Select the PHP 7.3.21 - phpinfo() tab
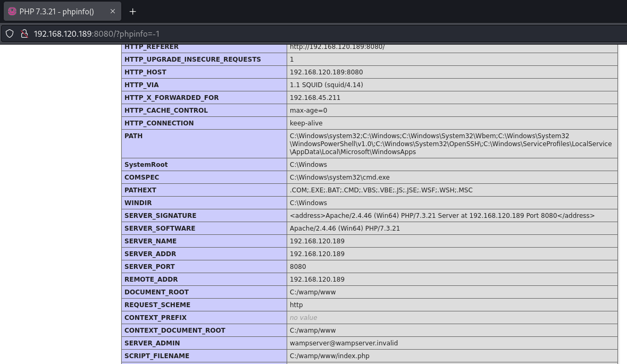 [x=58, y=11]
